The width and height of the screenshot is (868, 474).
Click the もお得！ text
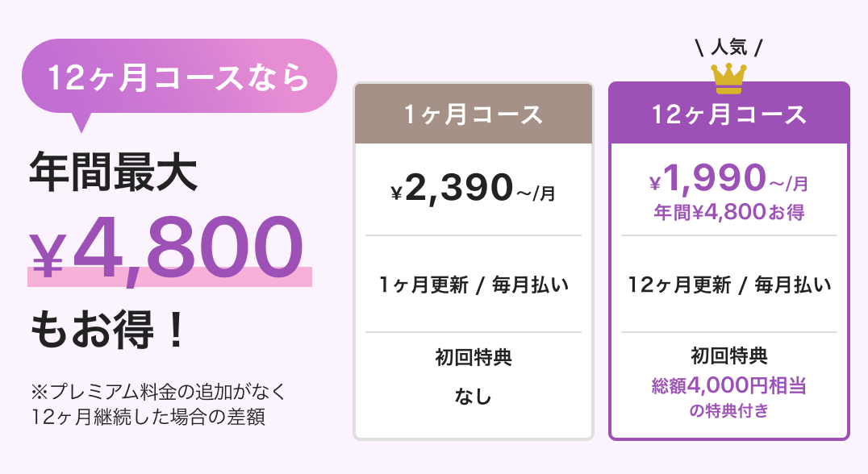[108, 330]
